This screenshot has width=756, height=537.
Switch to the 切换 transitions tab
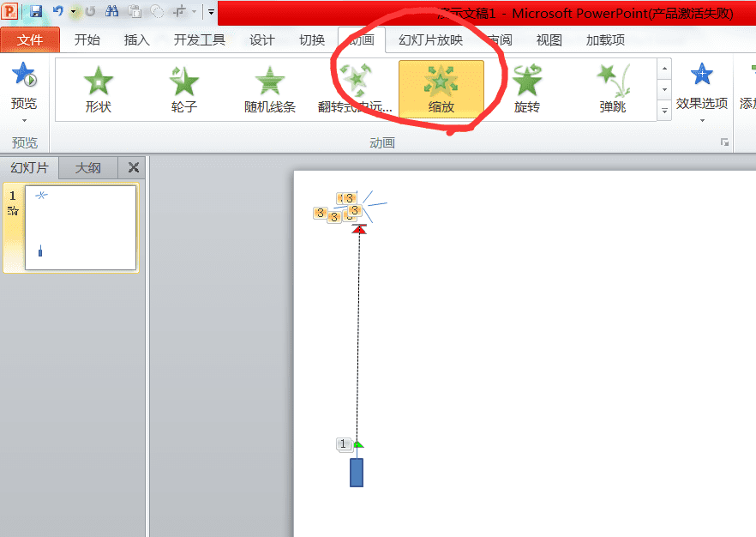(x=312, y=40)
